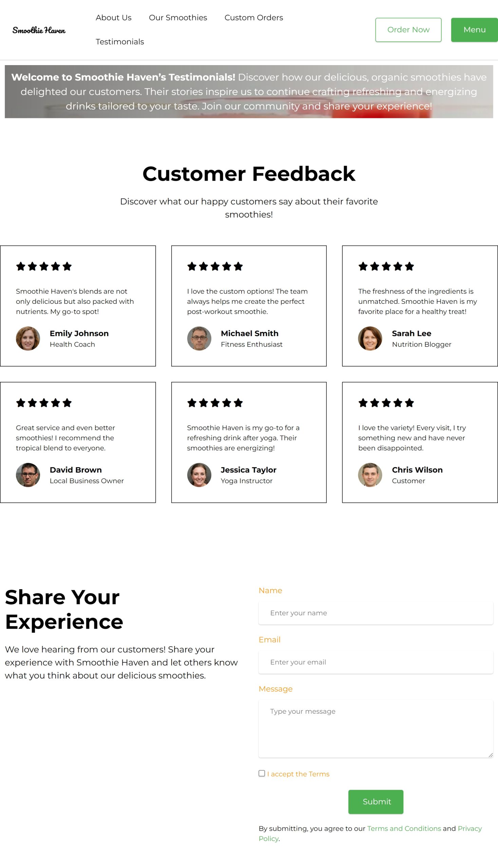The width and height of the screenshot is (498, 868).
Task: Tick the accept the Terms checkbox
Action: pos(262,773)
